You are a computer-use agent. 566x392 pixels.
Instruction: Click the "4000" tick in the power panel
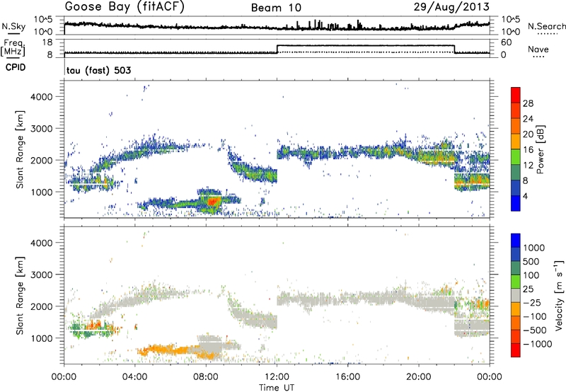(42, 97)
